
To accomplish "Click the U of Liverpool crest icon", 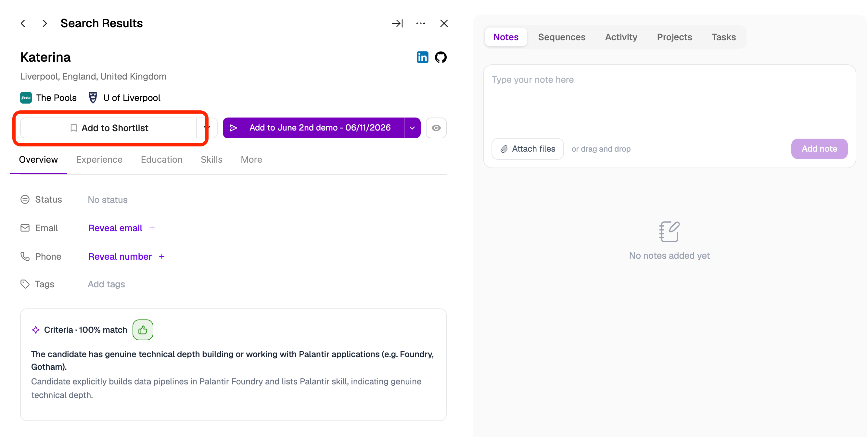I will 93,98.
